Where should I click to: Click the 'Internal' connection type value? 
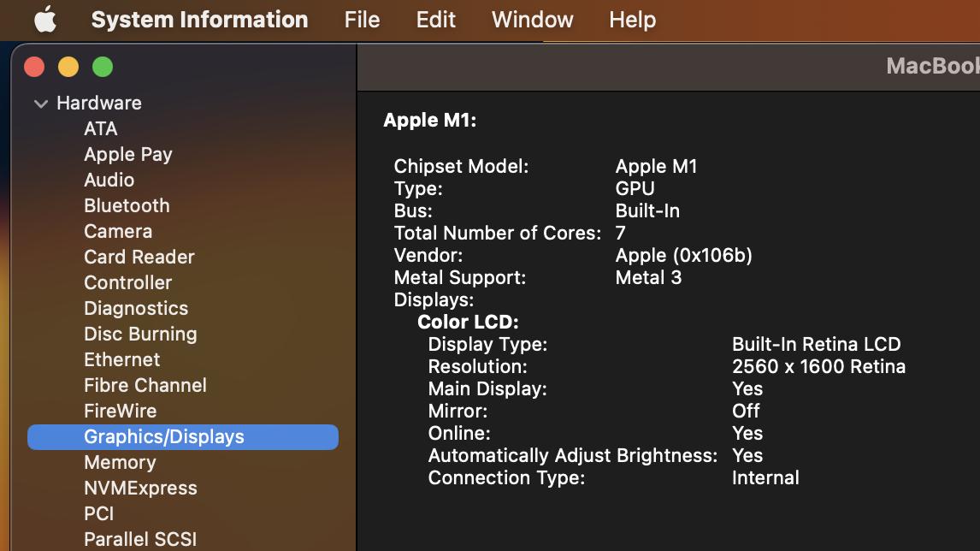click(765, 477)
